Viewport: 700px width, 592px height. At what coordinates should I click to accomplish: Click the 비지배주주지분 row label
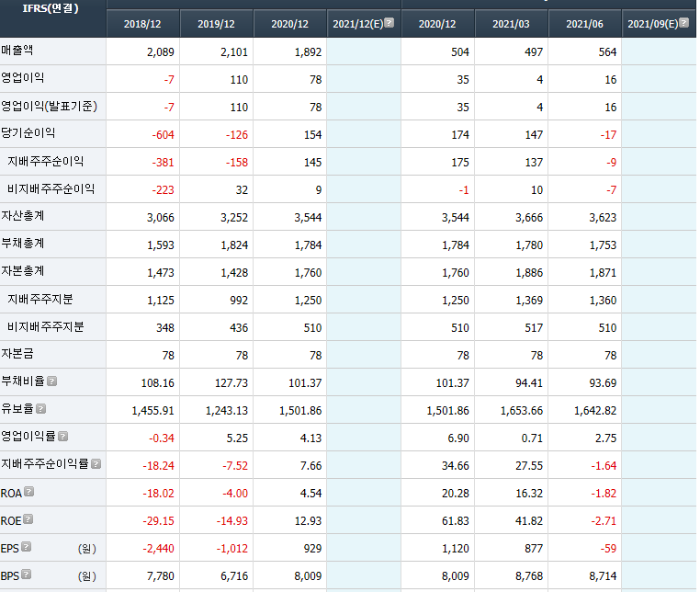coord(46,327)
